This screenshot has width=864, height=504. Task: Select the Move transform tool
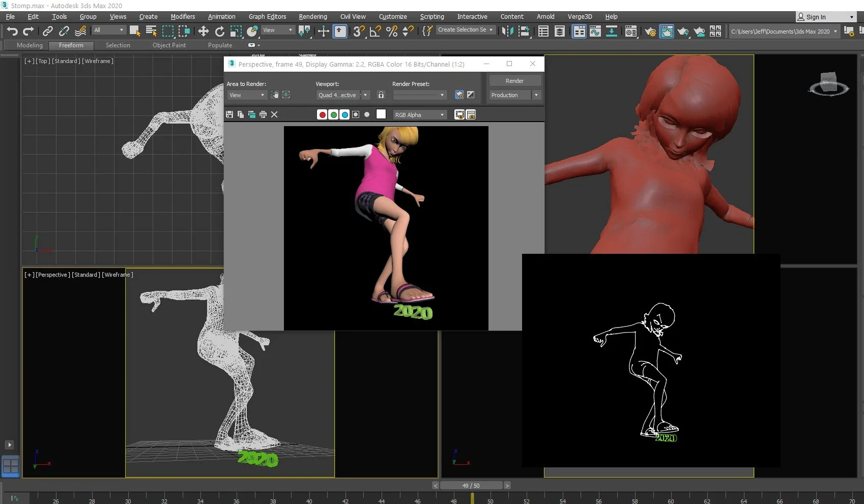[204, 32]
